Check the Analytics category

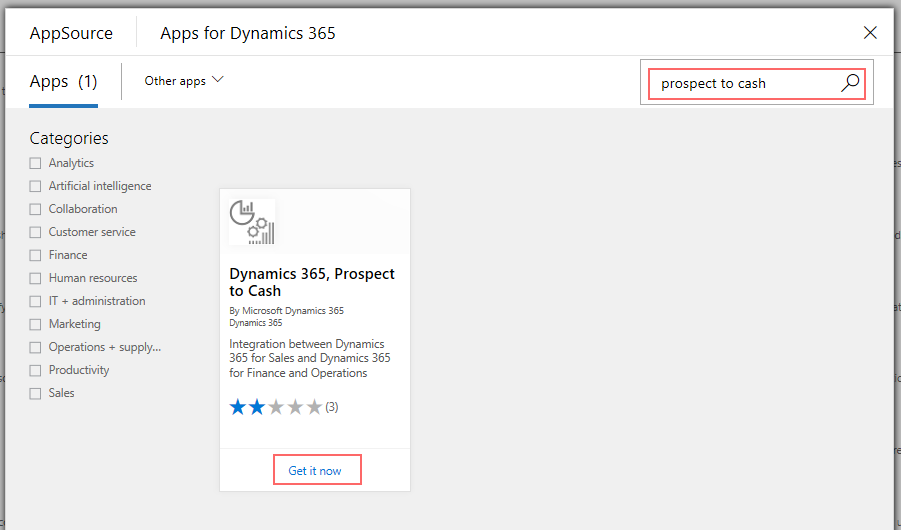coord(36,163)
